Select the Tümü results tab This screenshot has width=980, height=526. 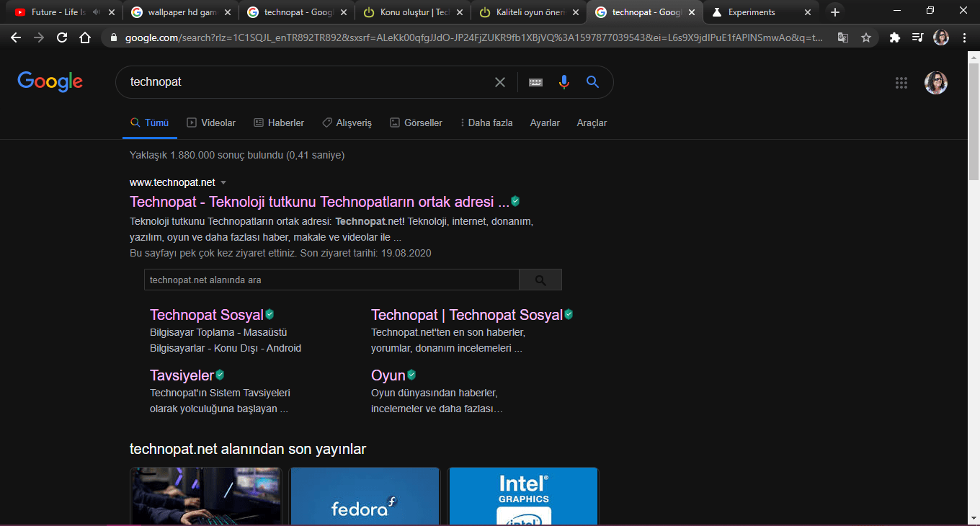(x=149, y=123)
